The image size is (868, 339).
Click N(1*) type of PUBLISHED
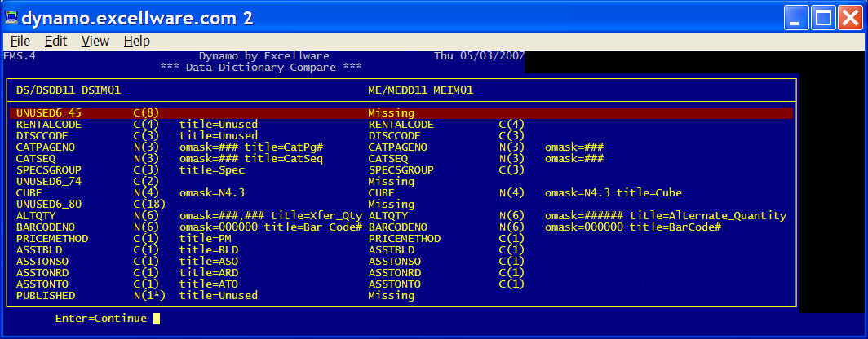pos(150,295)
